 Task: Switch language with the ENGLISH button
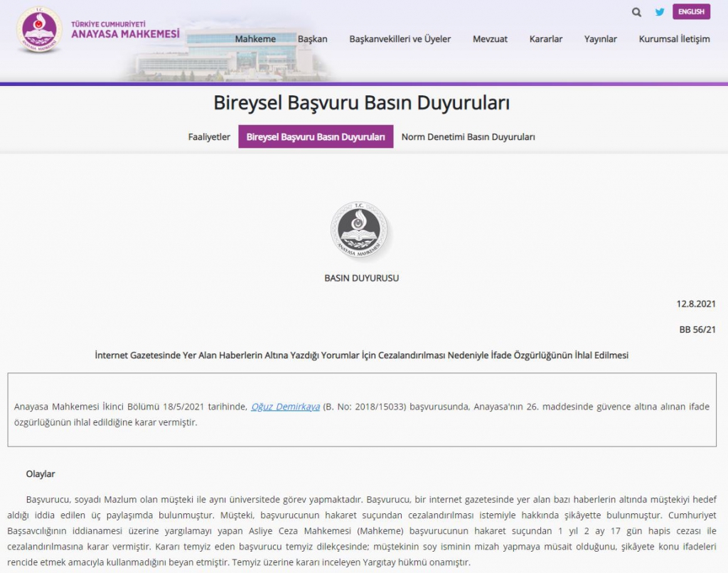690,12
